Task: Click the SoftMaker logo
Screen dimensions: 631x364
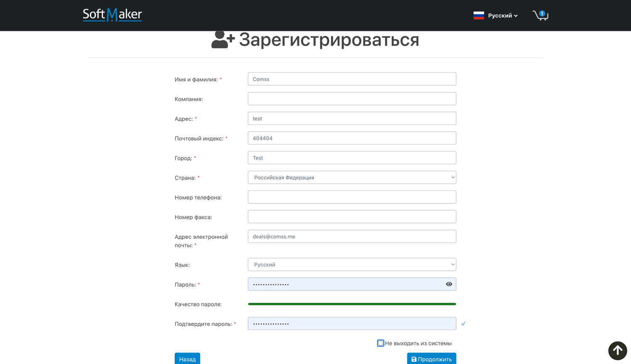Action: [112, 15]
